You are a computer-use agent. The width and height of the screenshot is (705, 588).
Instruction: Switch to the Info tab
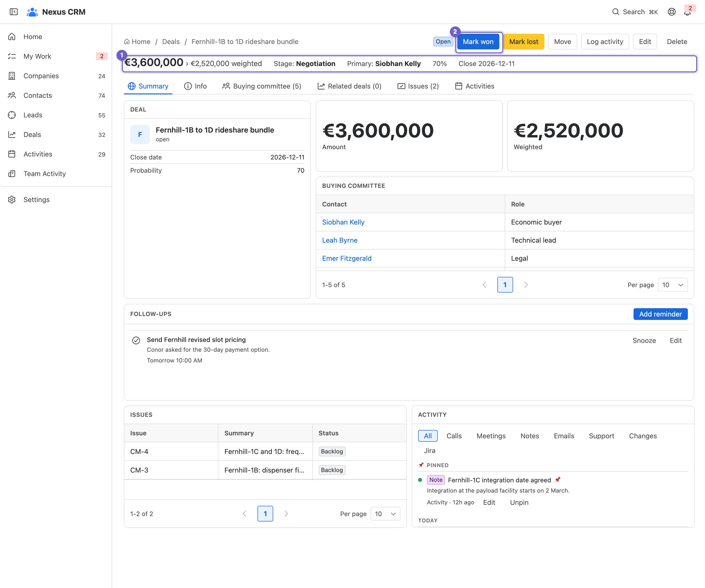tap(195, 86)
